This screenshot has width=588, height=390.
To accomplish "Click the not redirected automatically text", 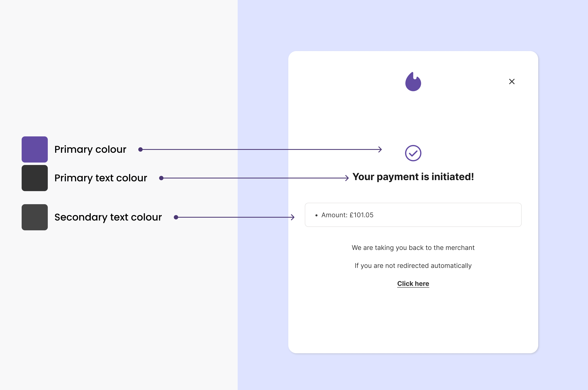I will [413, 265].
